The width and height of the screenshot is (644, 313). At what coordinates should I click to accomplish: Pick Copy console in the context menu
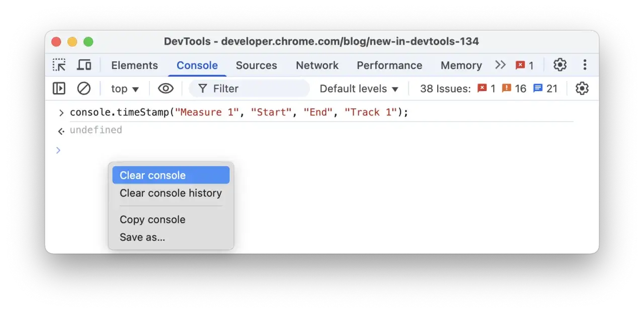(x=152, y=219)
